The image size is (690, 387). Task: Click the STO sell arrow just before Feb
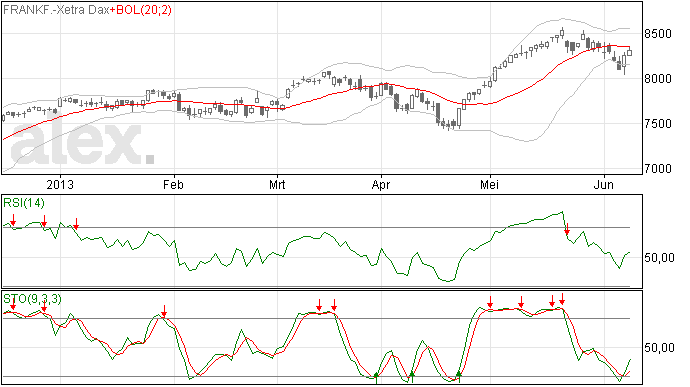(164, 310)
